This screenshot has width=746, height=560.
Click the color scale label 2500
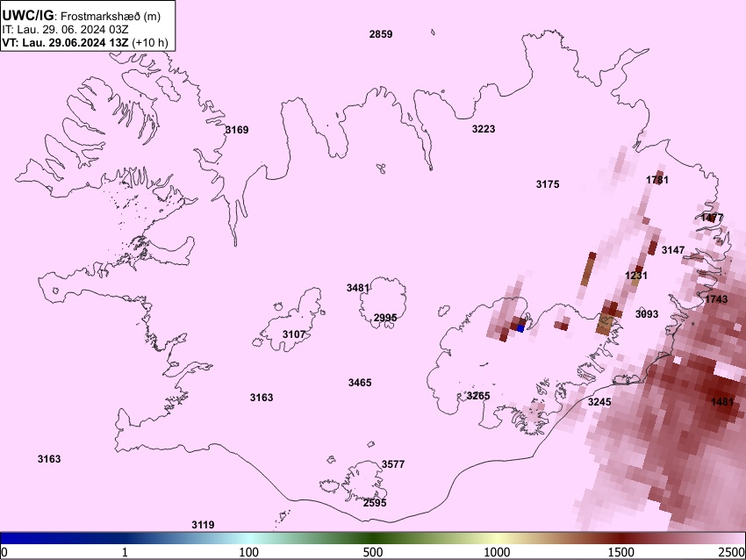tap(732, 552)
